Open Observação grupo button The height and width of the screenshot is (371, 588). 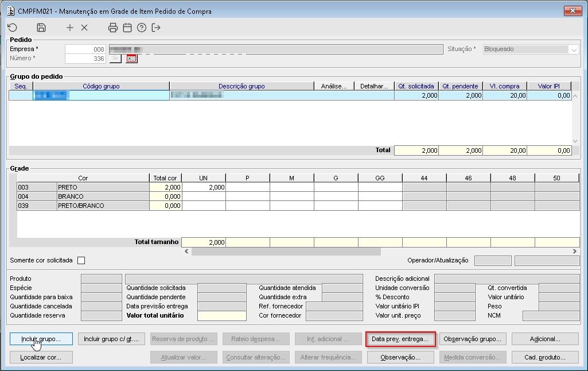[473, 339]
